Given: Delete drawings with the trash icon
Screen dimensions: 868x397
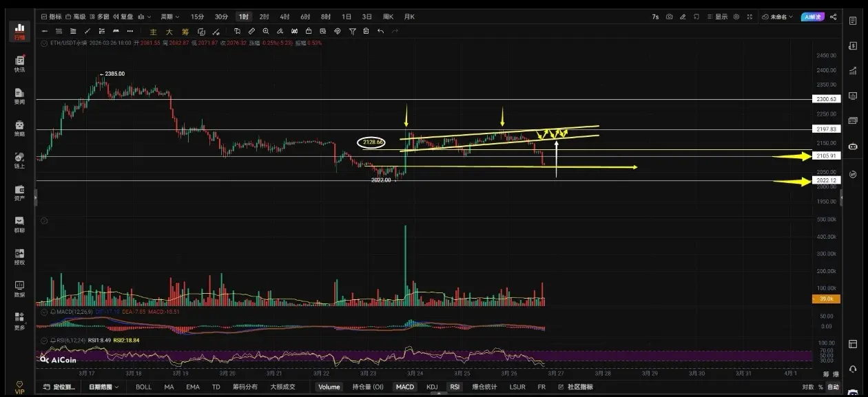Looking at the screenshot, I should click(366, 31).
